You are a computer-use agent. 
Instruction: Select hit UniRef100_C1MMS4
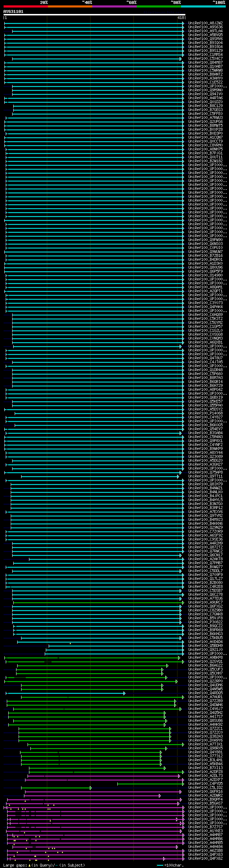(205, 54)
